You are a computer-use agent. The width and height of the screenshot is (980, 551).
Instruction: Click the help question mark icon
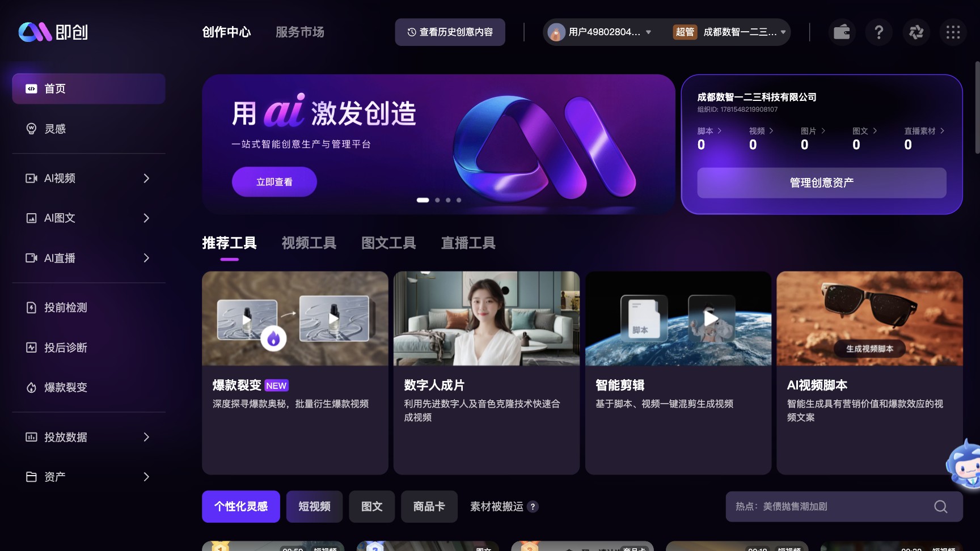point(879,32)
